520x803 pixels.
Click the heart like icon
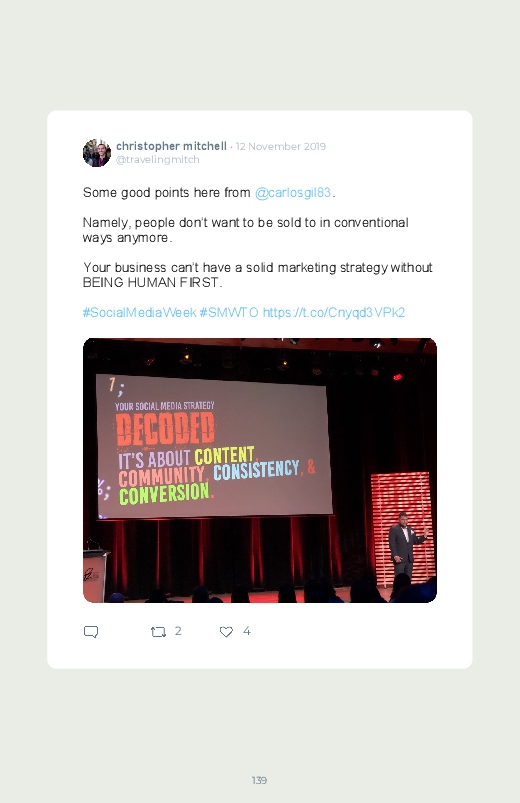[226, 631]
